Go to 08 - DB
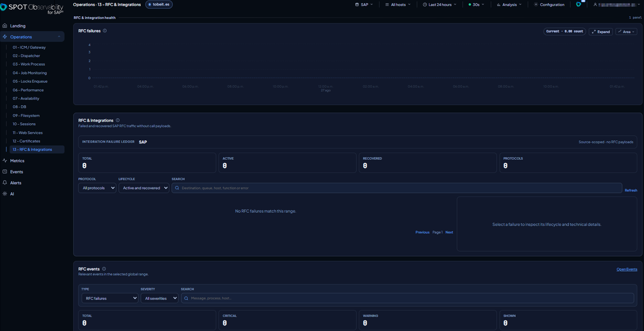Image resolution: width=644 pixels, height=331 pixels. [x=19, y=107]
